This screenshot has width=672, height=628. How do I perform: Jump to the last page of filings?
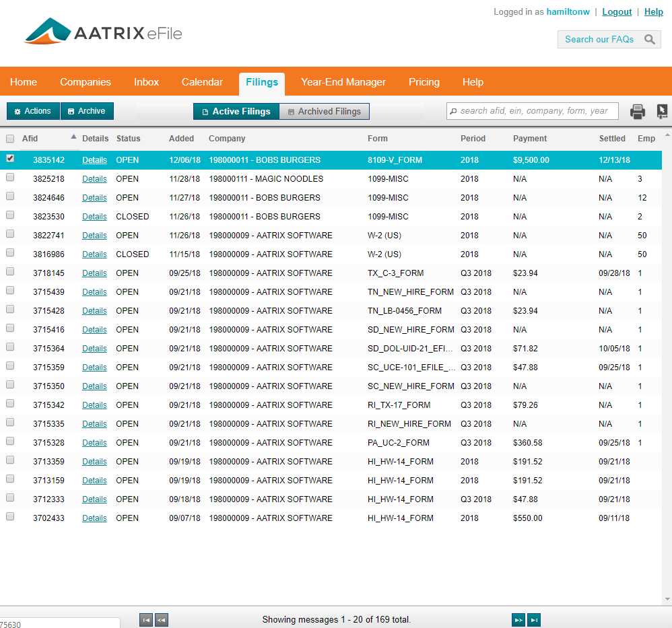click(534, 620)
